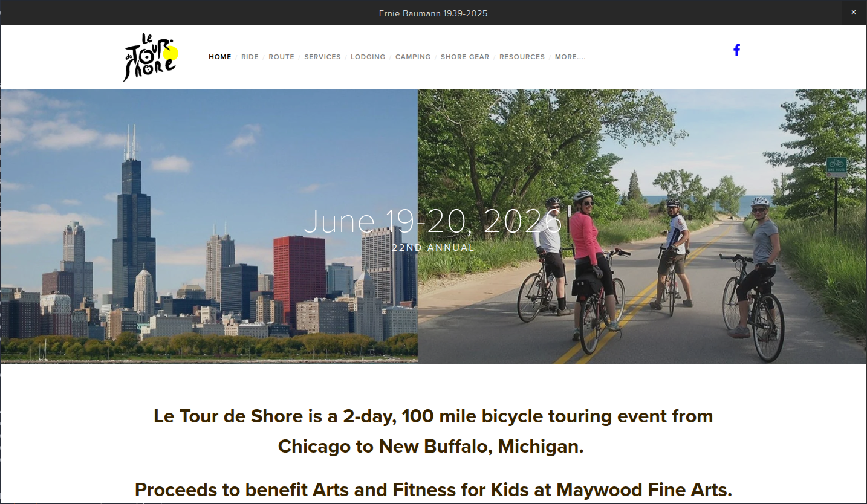
Task: Navigate to the RIDE section
Action: tap(250, 57)
